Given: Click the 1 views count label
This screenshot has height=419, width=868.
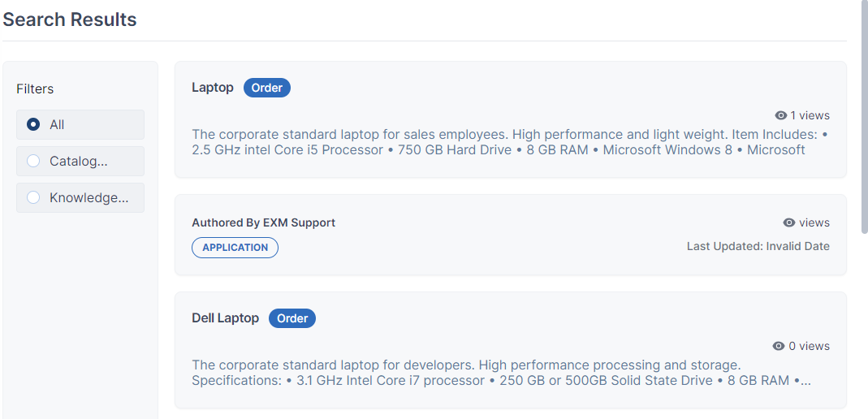Looking at the screenshot, I should click(810, 115).
